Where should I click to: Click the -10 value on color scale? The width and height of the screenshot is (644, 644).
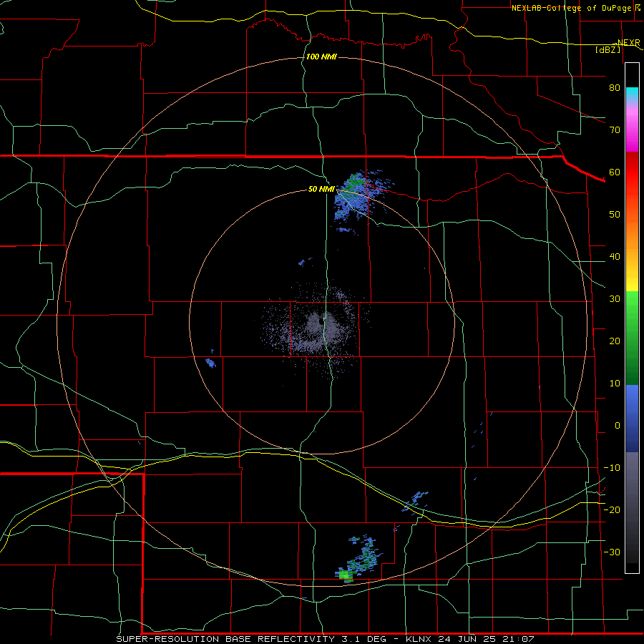612,468
